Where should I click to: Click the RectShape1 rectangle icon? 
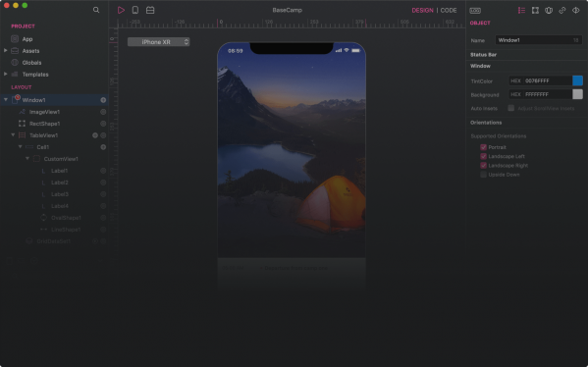tap(23, 124)
